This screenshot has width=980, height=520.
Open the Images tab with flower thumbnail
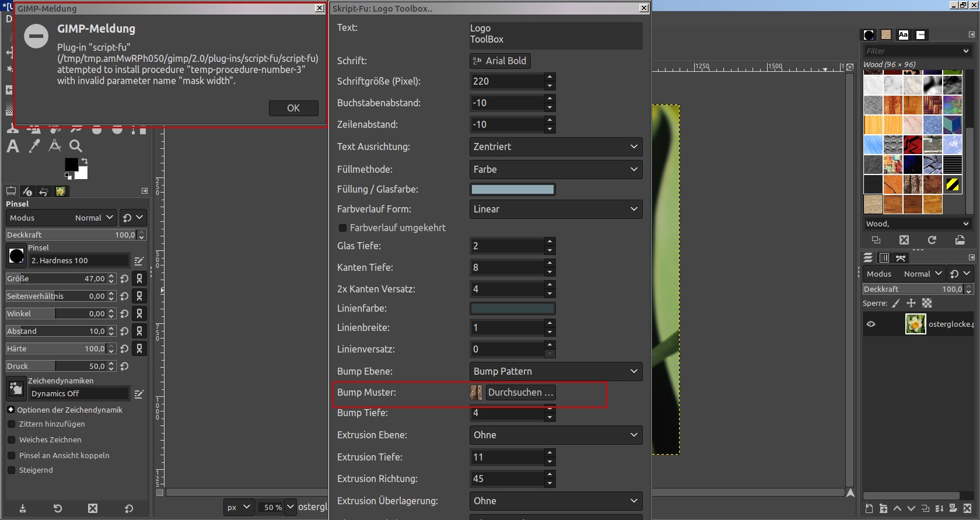pos(61,191)
